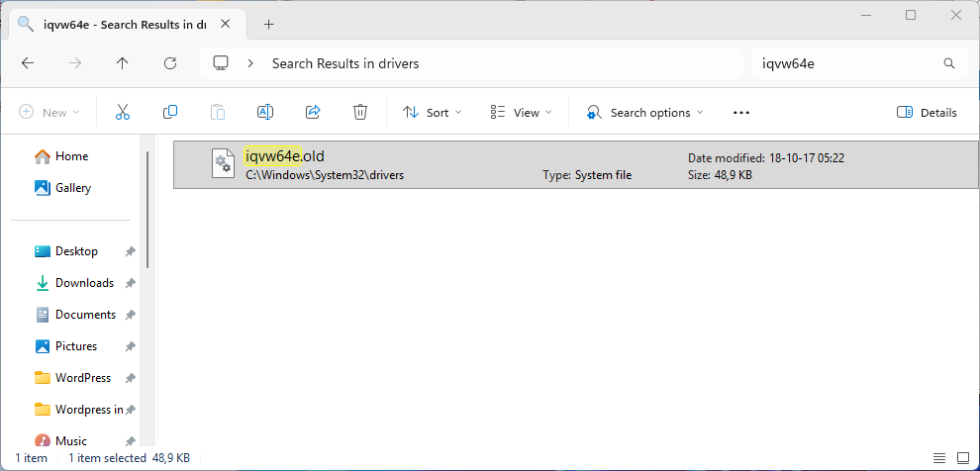Close the iqvw64e search results tab

click(x=226, y=24)
